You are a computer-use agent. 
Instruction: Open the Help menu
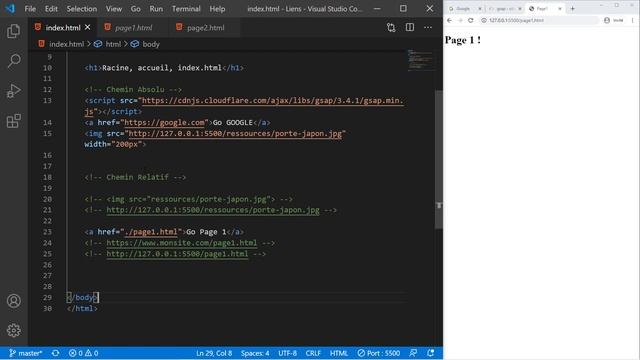tap(217, 9)
